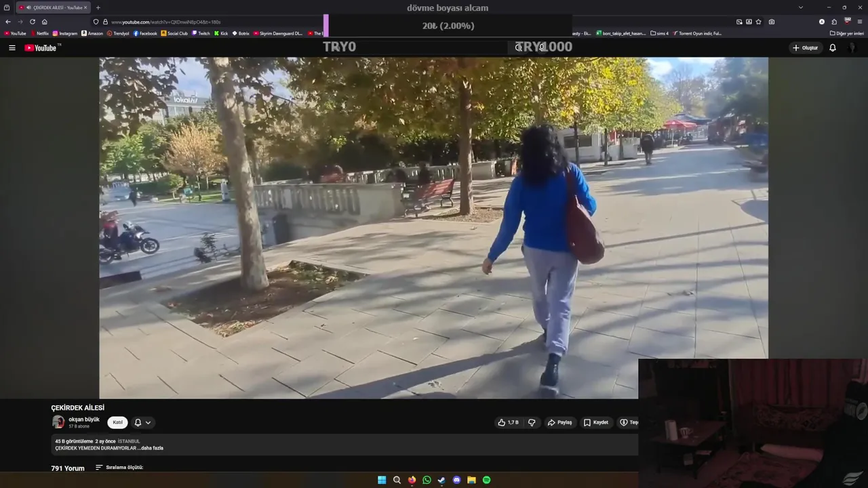This screenshot has width=868, height=488.
Task: Open the list all tabs chevron
Action: [x=801, y=7]
